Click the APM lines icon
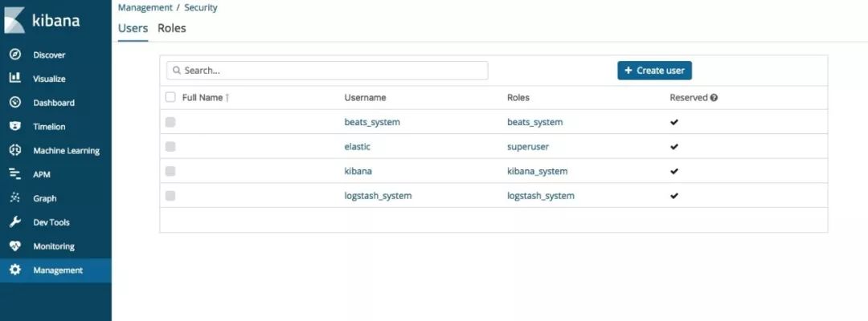868x321 pixels. click(x=15, y=174)
